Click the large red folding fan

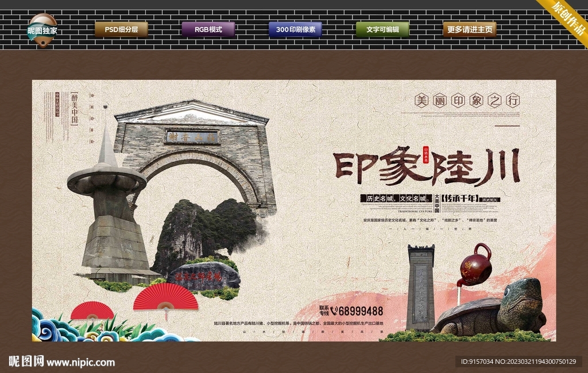(x=165, y=297)
